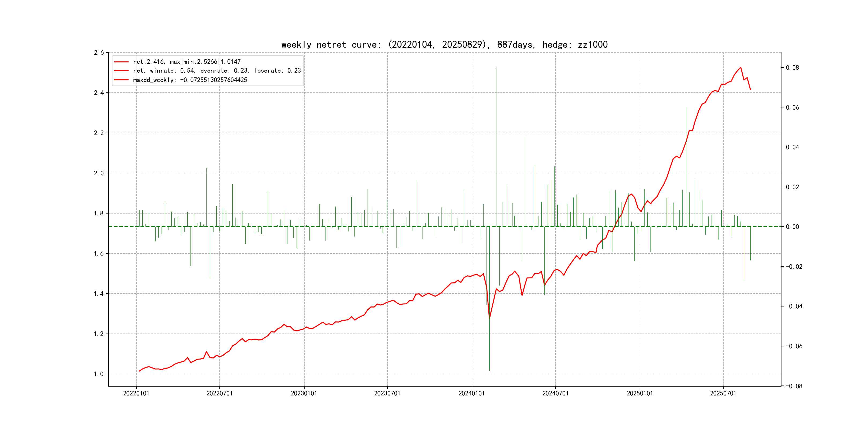Click right axis tick label -0.08
Screen dimensions: 868x434
click(794, 386)
